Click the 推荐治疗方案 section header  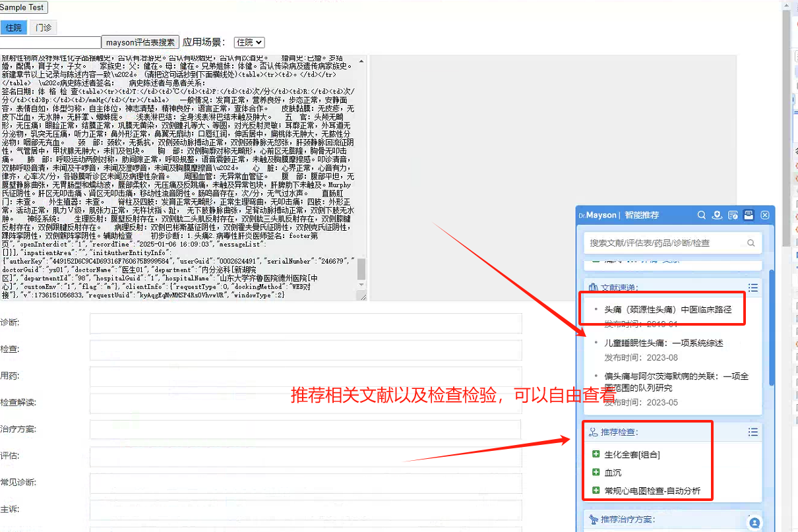(672, 520)
